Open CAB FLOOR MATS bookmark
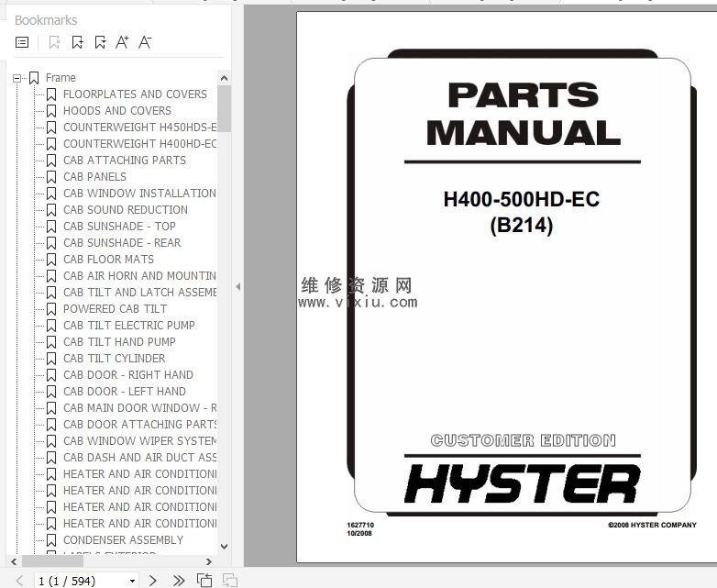The height and width of the screenshot is (588, 717). click(108, 260)
